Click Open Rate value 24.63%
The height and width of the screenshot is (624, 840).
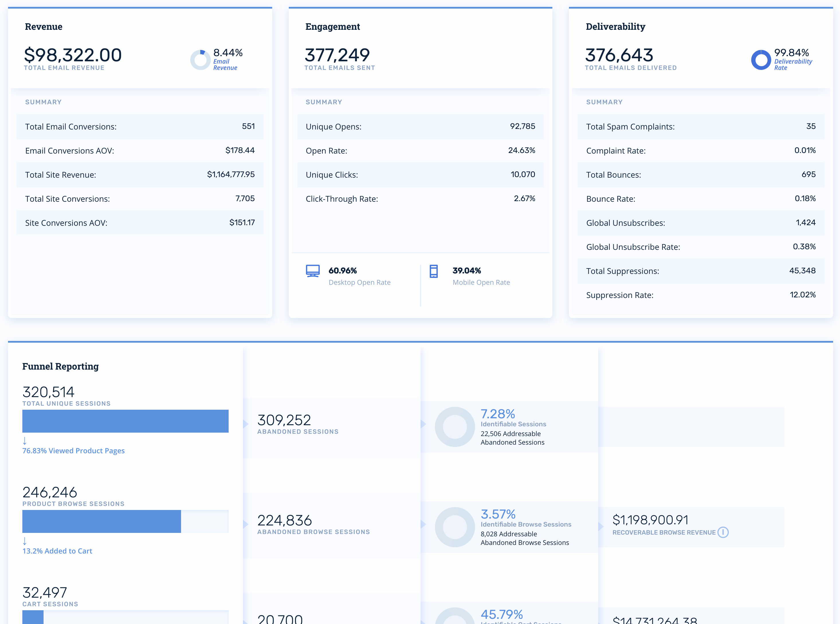522,150
